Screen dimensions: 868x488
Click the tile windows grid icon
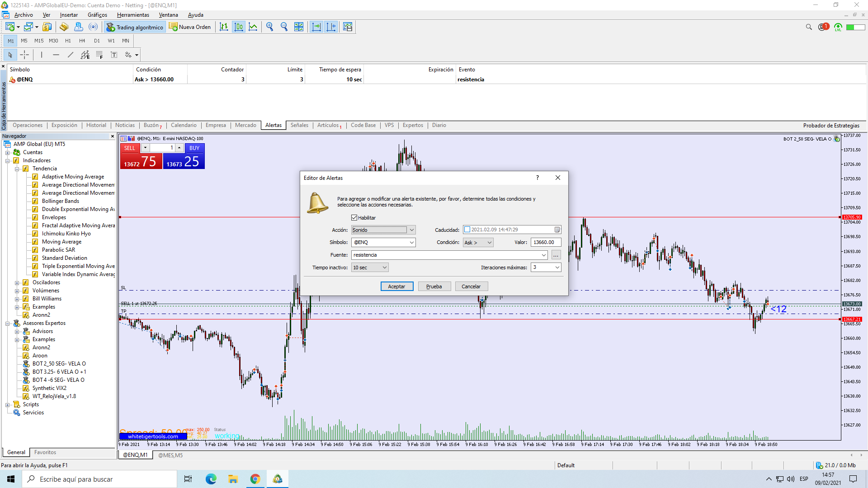[x=299, y=27]
